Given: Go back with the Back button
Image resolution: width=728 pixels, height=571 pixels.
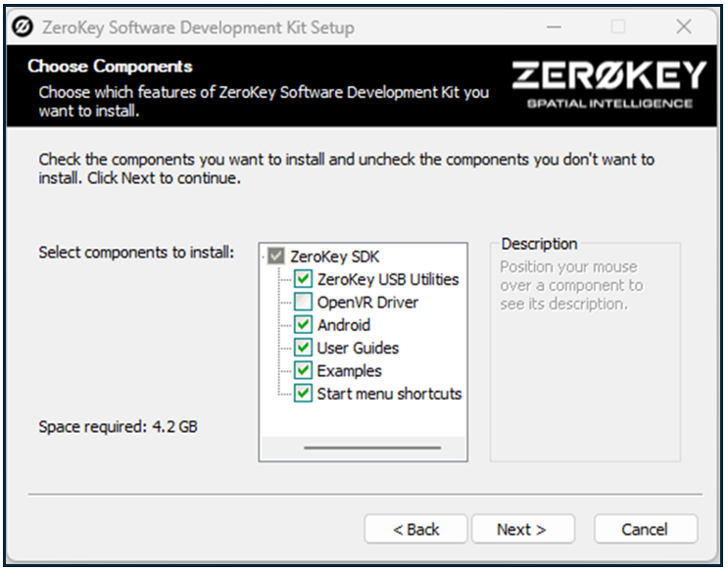Looking at the screenshot, I should click(415, 530).
